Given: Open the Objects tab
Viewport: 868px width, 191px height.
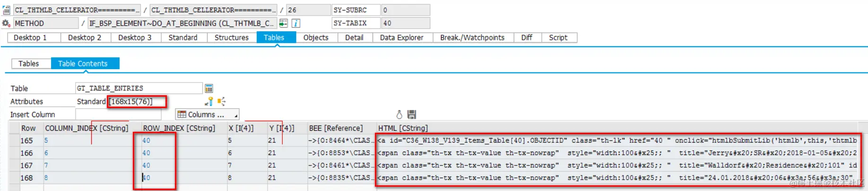Looking at the screenshot, I should tap(316, 37).
